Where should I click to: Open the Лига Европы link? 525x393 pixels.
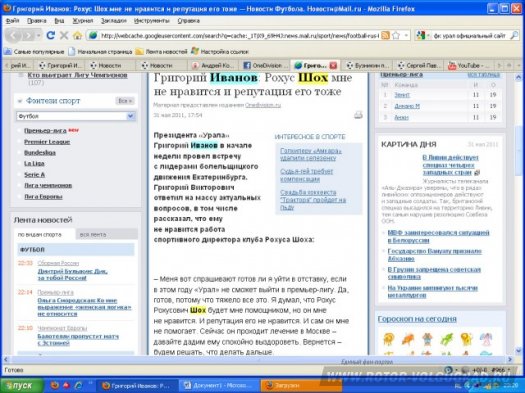43,197
